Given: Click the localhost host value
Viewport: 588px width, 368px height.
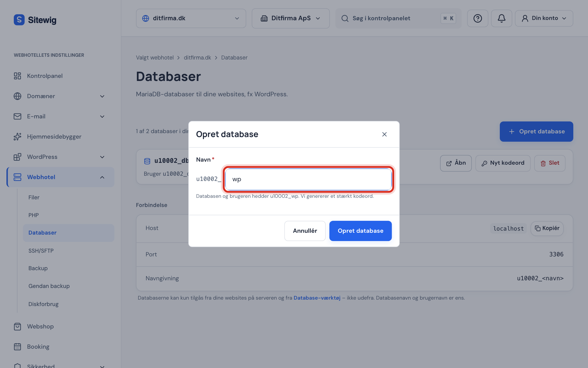Looking at the screenshot, I should (x=508, y=228).
